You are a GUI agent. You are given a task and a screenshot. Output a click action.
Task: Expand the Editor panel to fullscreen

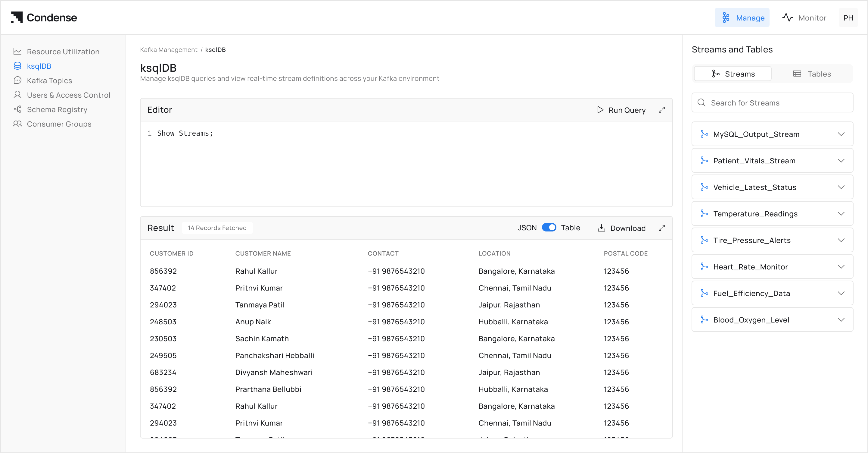[x=661, y=110]
